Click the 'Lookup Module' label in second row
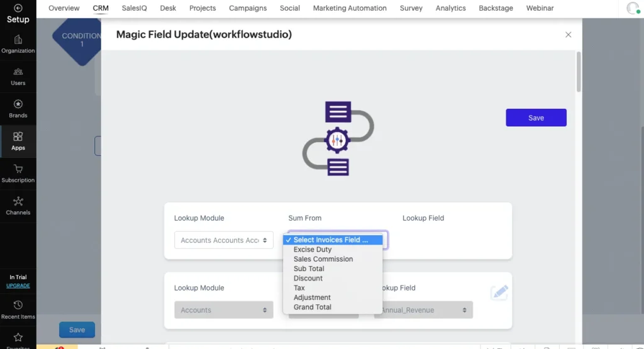Image resolution: width=644 pixels, height=349 pixels. pos(199,288)
